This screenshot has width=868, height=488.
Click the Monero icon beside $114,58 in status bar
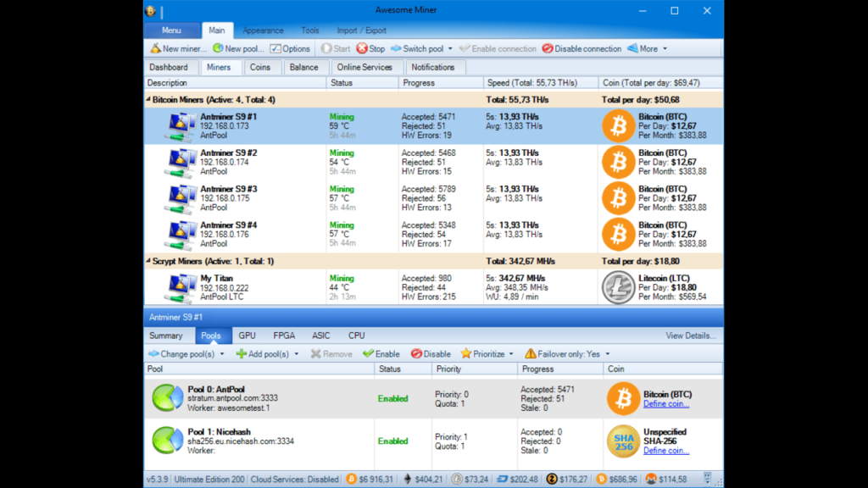[651, 480]
